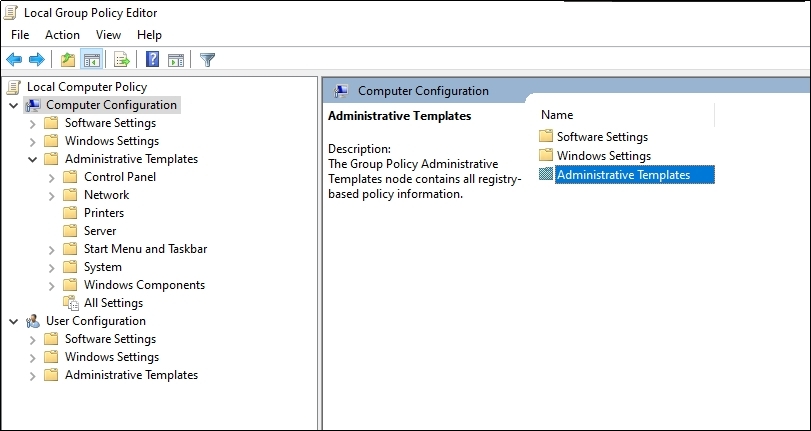This screenshot has width=811, height=431.
Task: Click the Network folder icon
Action: click(x=70, y=195)
